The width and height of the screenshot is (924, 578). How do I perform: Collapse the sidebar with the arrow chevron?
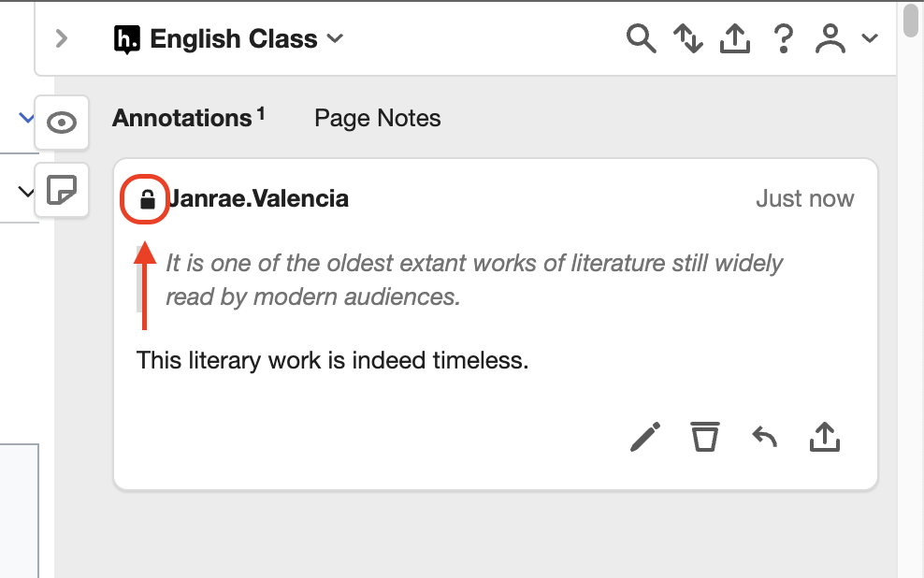click(62, 39)
